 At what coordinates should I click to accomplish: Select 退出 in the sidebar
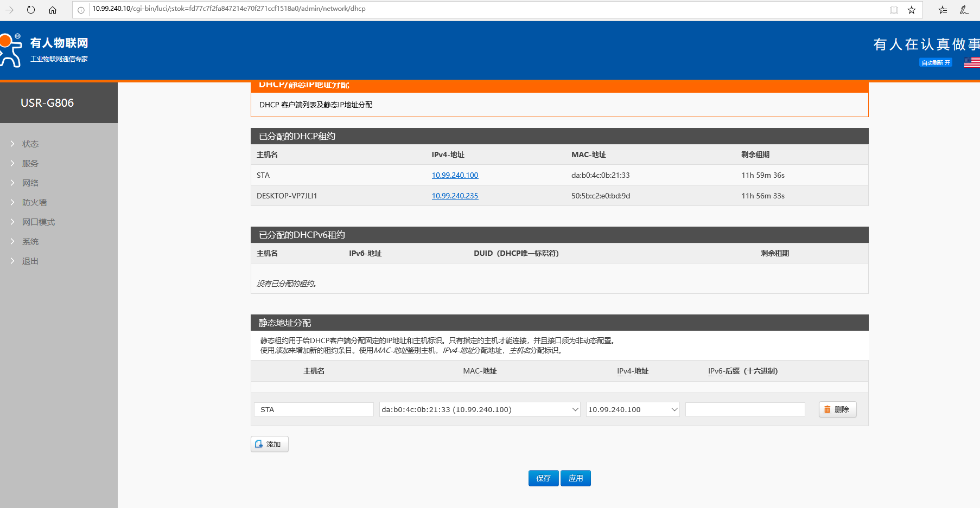coord(30,261)
